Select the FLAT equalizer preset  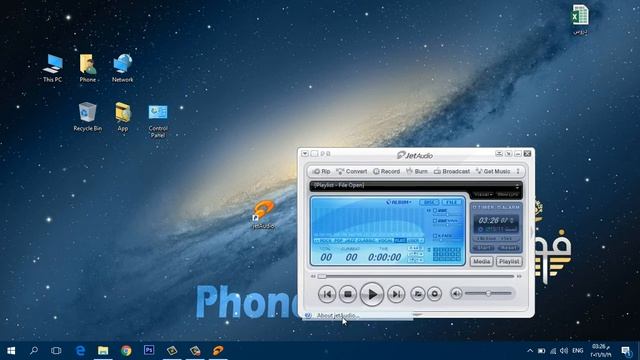pyautogui.click(x=400, y=241)
